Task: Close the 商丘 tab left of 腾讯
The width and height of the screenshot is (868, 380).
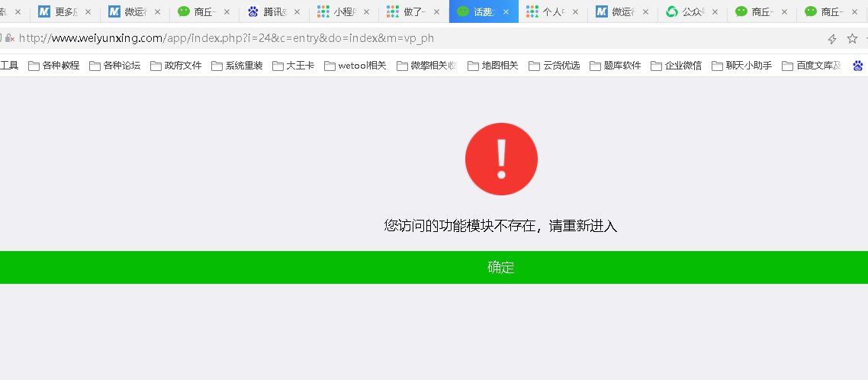Action: (227, 11)
